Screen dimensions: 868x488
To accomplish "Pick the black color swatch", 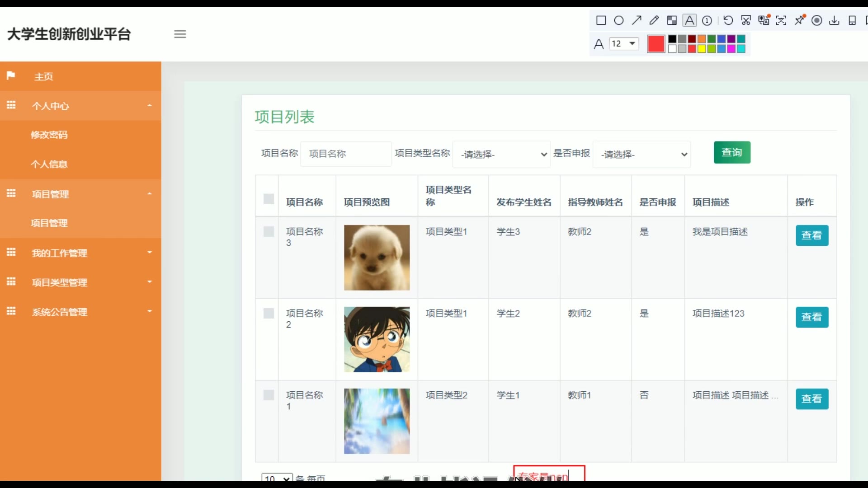I will (672, 39).
